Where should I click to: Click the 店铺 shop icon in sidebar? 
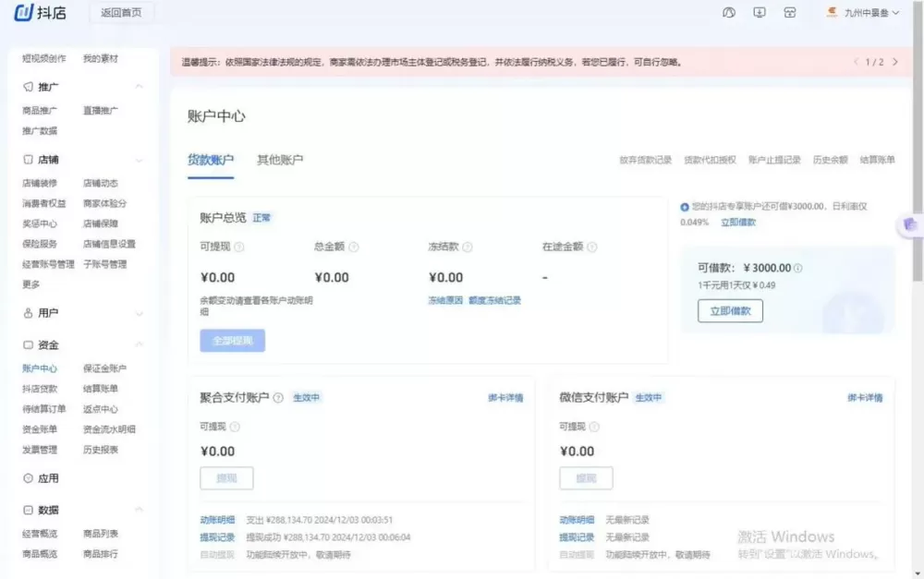[x=28, y=160]
